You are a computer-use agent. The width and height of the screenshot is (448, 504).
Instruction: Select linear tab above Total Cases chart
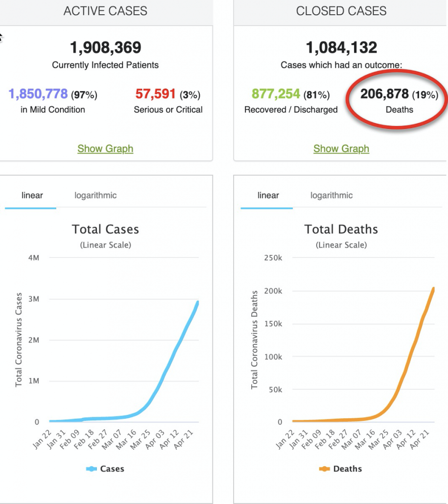pyautogui.click(x=32, y=195)
